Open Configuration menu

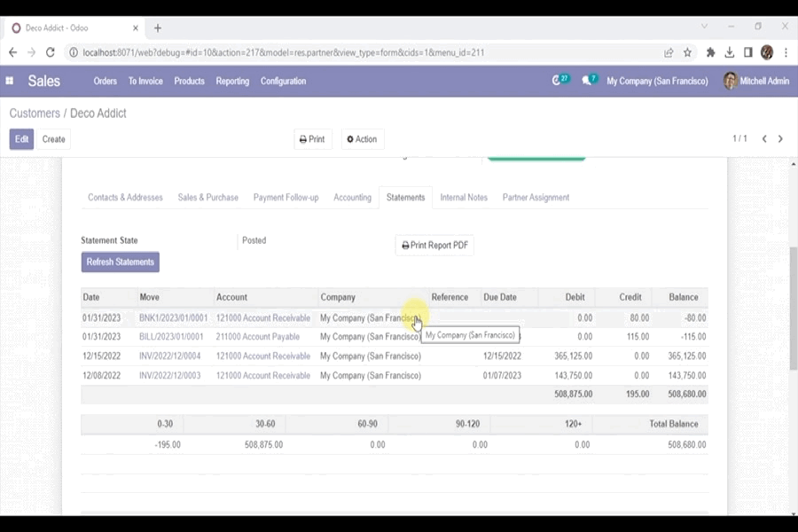coord(284,81)
